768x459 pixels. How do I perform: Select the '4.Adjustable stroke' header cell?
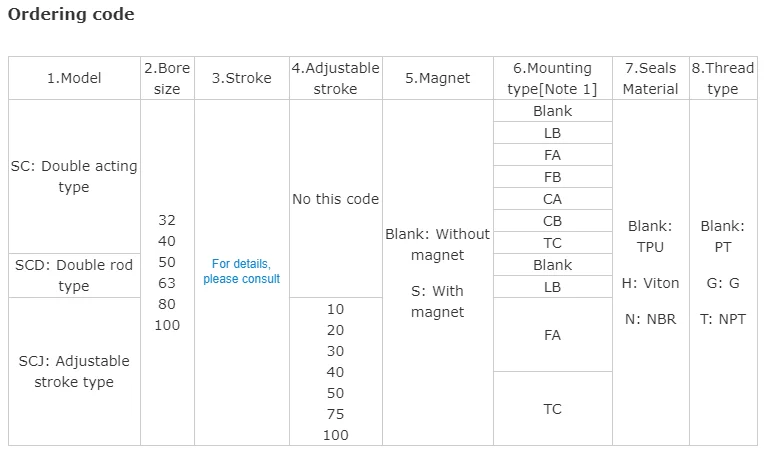tap(335, 78)
